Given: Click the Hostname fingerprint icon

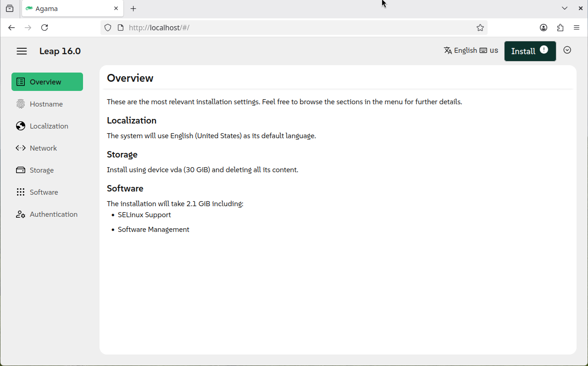Looking at the screenshot, I should (x=21, y=104).
